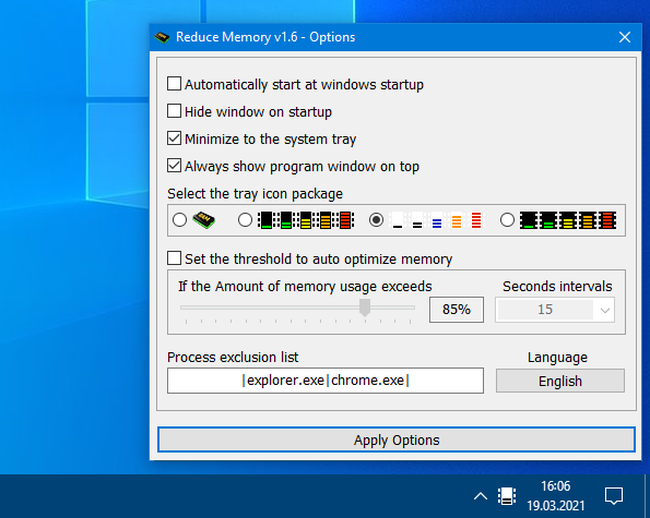Select the white-background bars tray icon radio
The width and height of the screenshot is (650, 518).
376,220
